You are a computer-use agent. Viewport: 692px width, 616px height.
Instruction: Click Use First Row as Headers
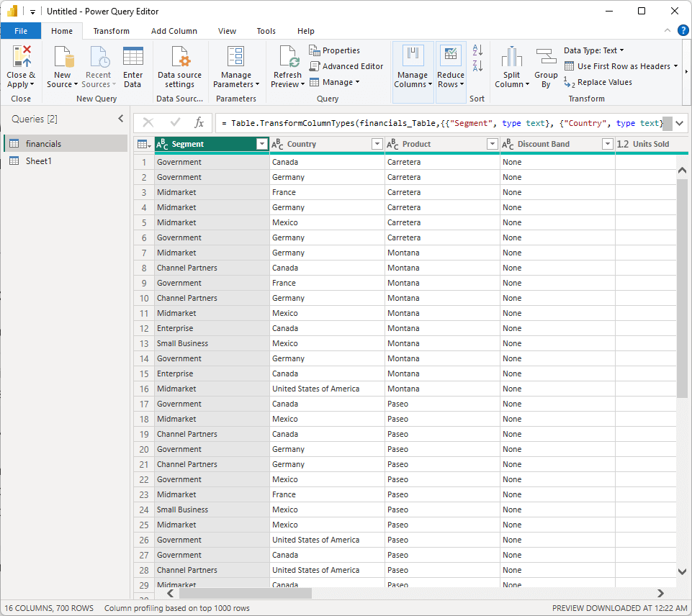click(x=621, y=66)
